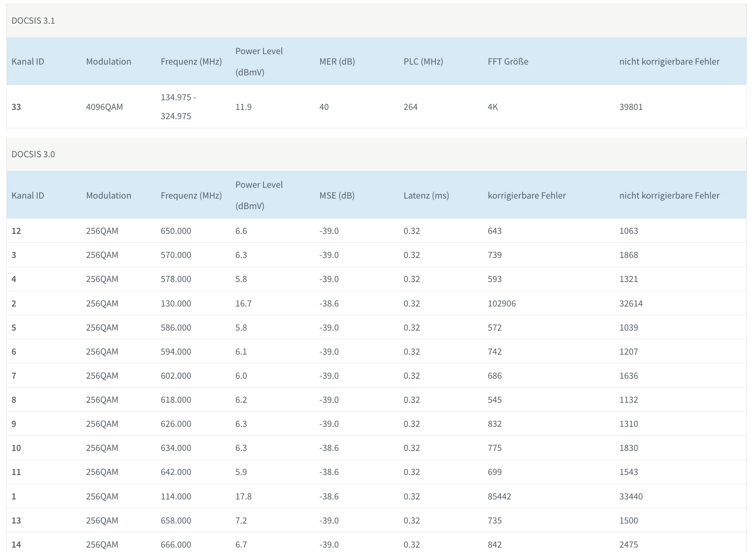Click the uncorrectable error value 2475
The image size is (756, 552).
pos(628,545)
